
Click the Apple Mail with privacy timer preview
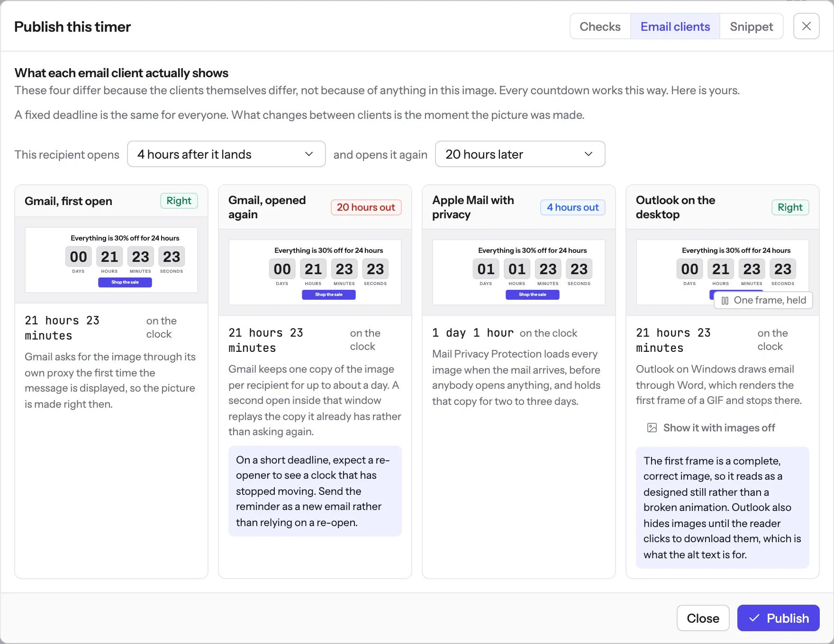tap(519, 272)
